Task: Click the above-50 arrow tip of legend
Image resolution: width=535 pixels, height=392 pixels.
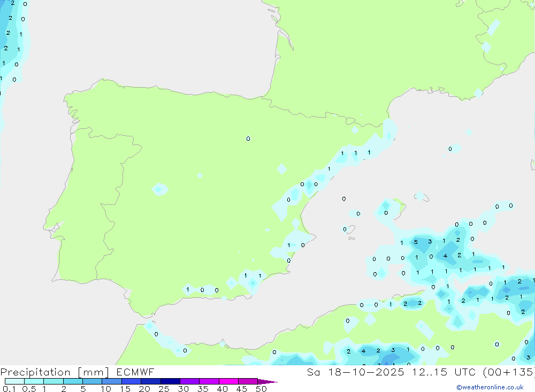Action: click(x=267, y=382)
